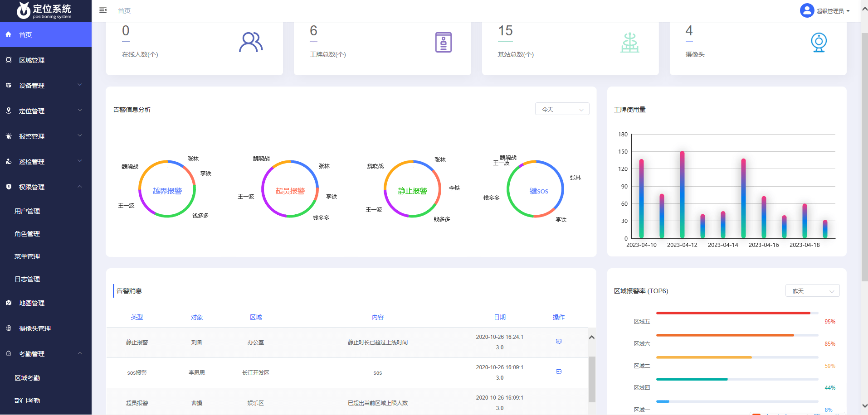Click the 区域六 85% progress bar
868x415 pixels.
click(x=737, y=335)
